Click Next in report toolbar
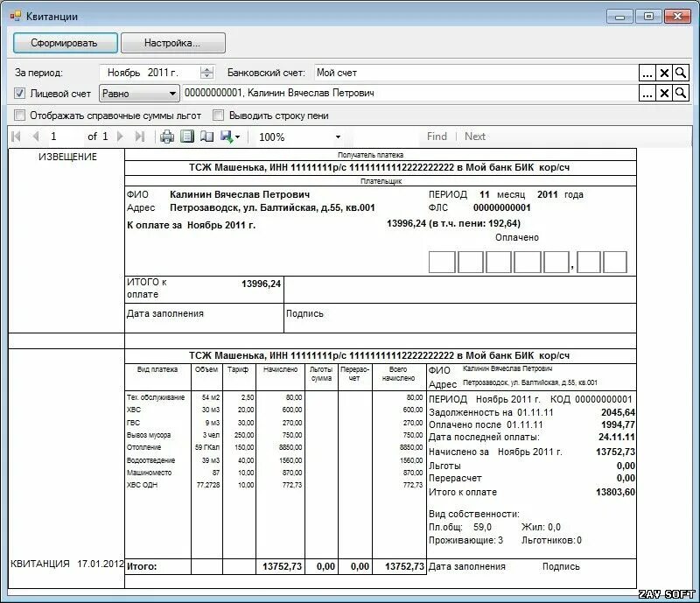Viewport: 700px width, 603px height. coord(475,137)
